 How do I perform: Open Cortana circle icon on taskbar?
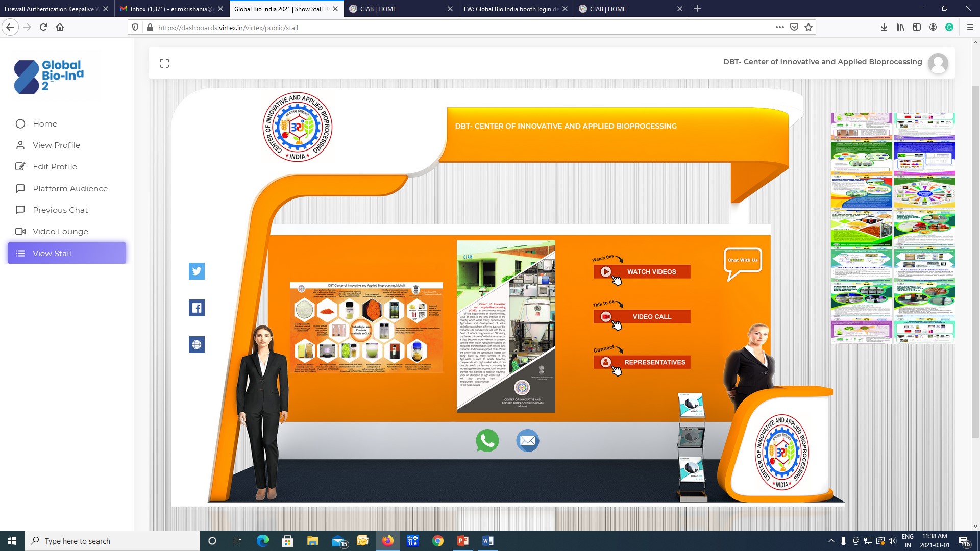(x=212, y=541)
